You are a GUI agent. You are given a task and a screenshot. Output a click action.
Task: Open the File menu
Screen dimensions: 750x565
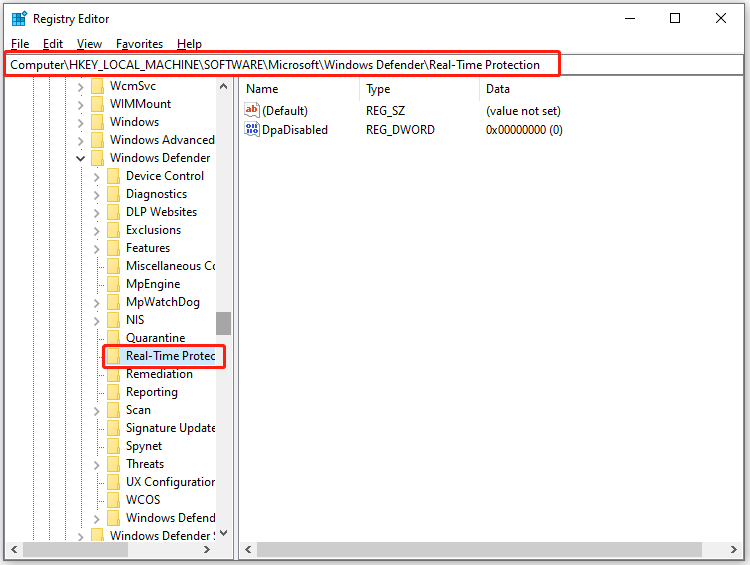pos(20,44)
